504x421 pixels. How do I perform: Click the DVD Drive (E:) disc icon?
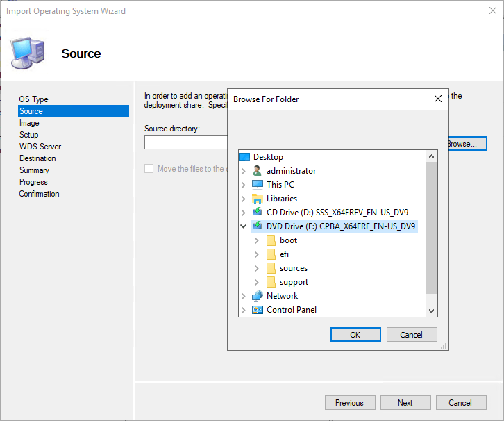point(258,226)
